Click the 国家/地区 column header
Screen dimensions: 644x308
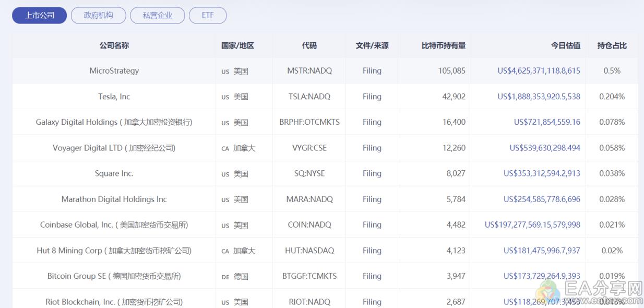pos(237,45)
